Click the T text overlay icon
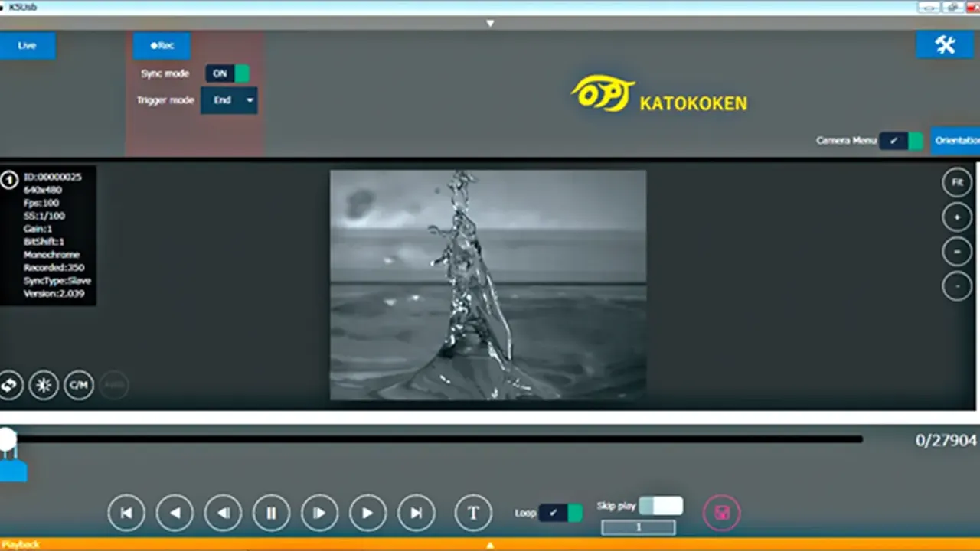This screenshot has height=551, width=980. tap(473, 513)
